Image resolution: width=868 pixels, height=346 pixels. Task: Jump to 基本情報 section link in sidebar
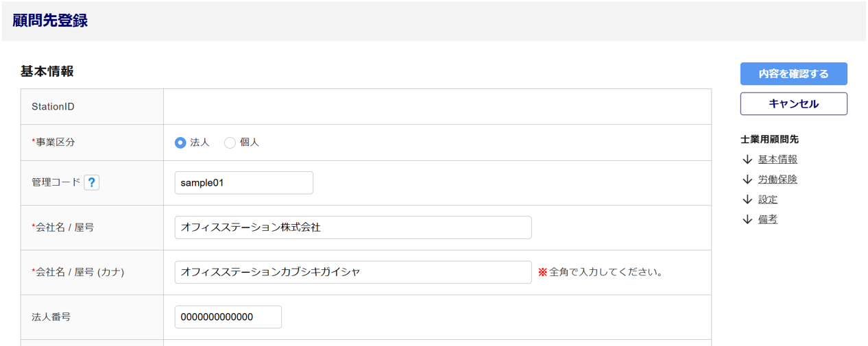pos(777,160)
